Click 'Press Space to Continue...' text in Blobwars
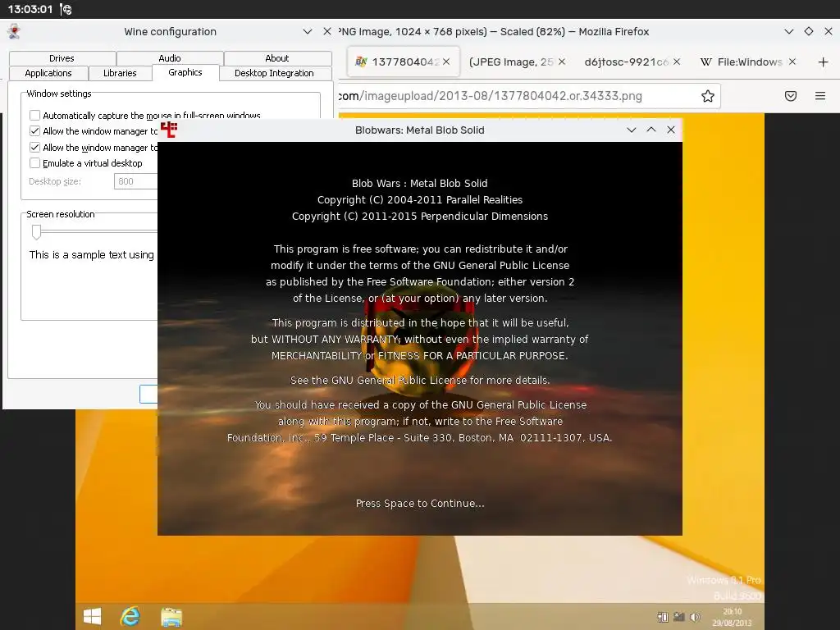The width and height of the screenshot is (840, 630). tap(420, 503)
